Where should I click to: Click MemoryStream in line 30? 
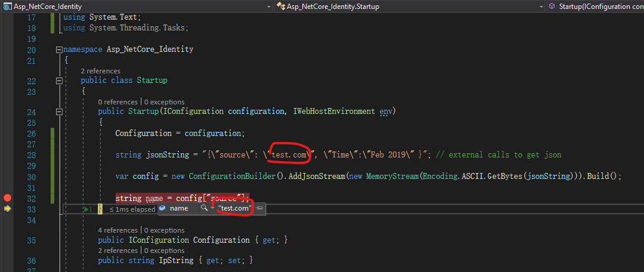coord(392,177)
